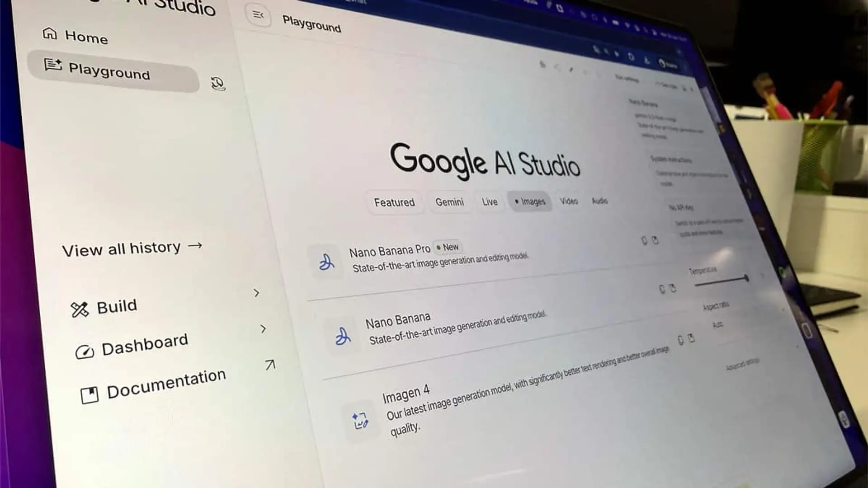The height and width of the screenshot is (488, 868).
Task: Collapse the sidebar with the collapse icon
Action: click(258, 15)
